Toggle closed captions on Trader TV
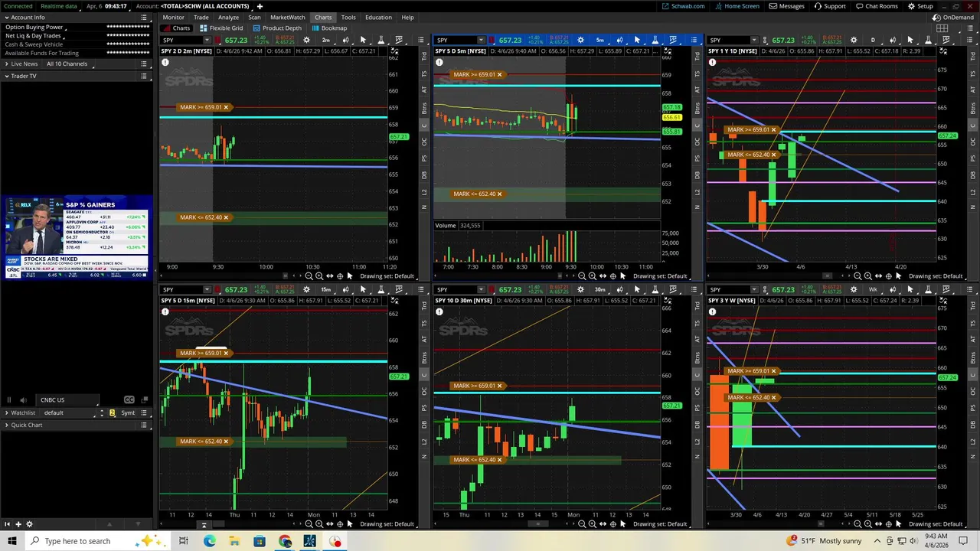This screenshot has height=551, width=980. (129, 399)
